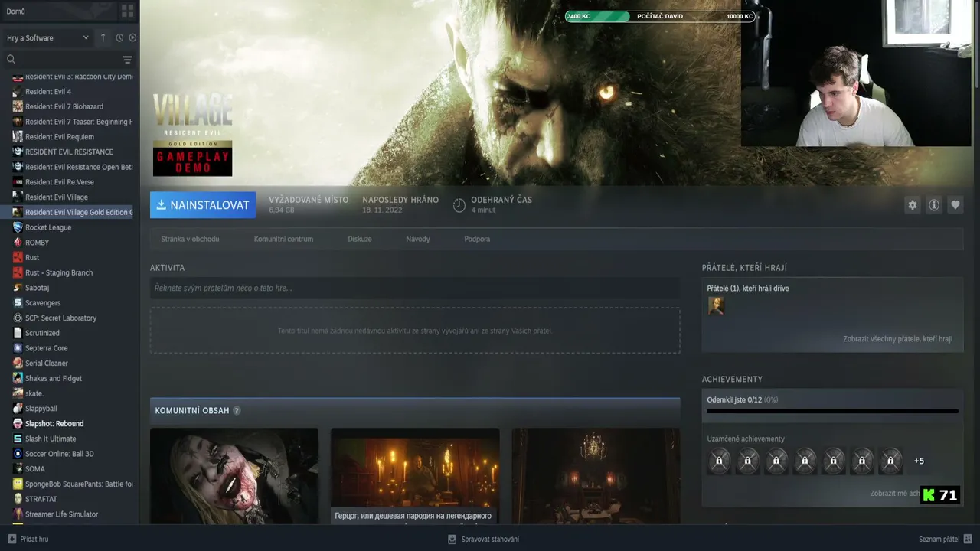Select Shakes and Fidget icon
Screen dimensions: 980x551
pos(18,378)
